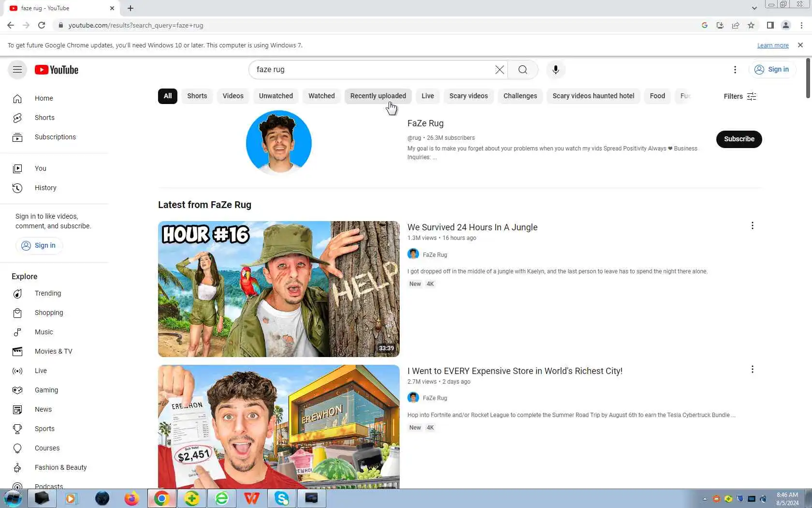The image size is (812, 508).
Task: Select the Videos filter chip
Action: [x=233, y=96]
